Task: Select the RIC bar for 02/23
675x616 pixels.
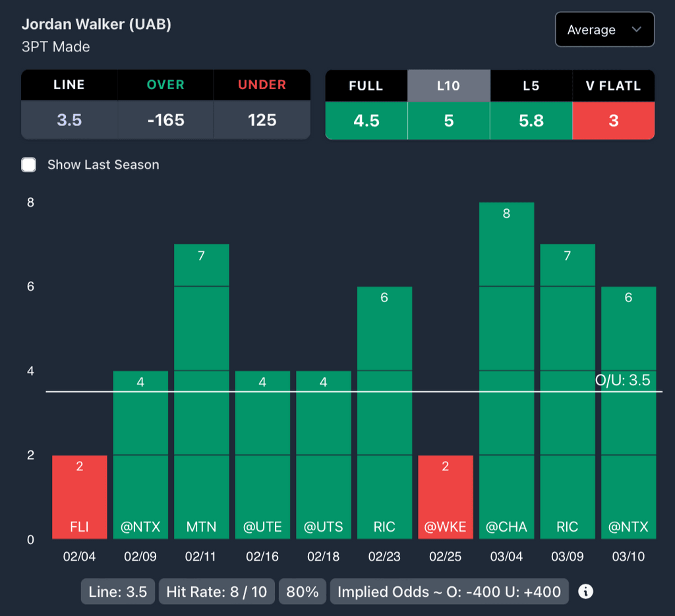Action: tap(384, 412)
